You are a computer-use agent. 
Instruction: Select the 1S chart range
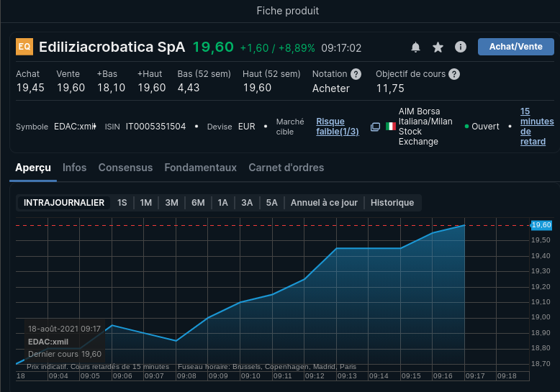pyautogui.click(x=122, y=203)
